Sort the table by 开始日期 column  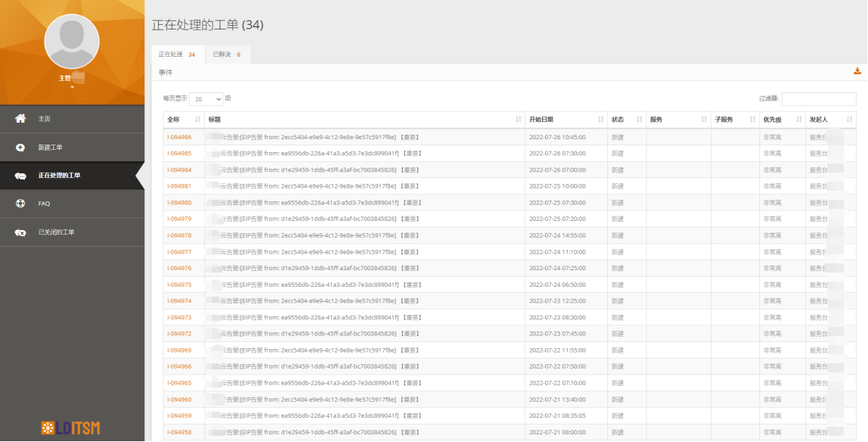(x=566, y=120)
